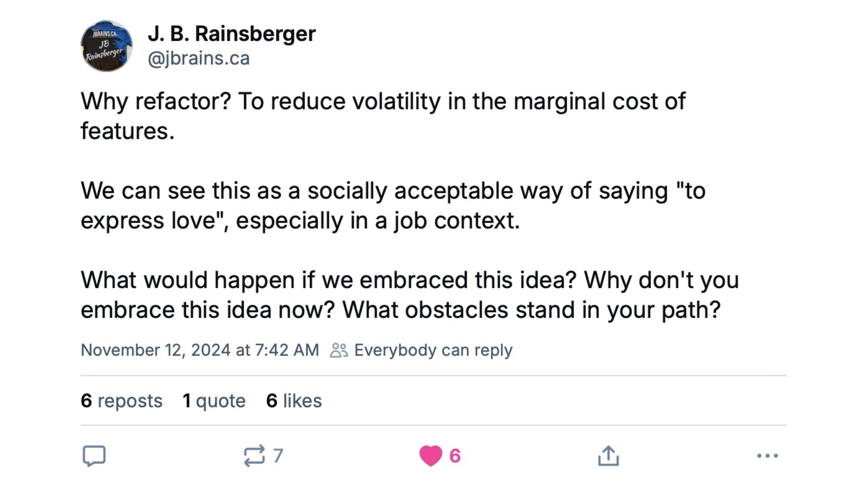Click the paragraph mentioning "express love"
The image size is (868, 488).
click(392, 206)
